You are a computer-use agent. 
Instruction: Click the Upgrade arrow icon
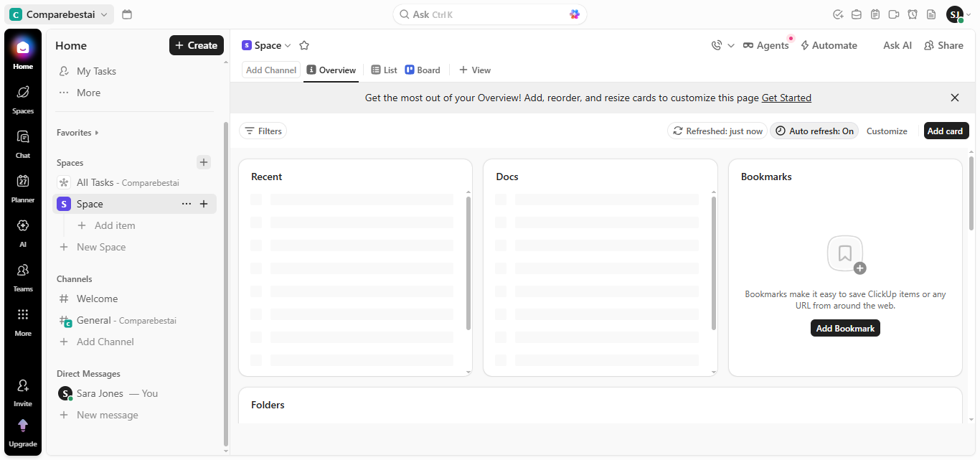[23, 426]
